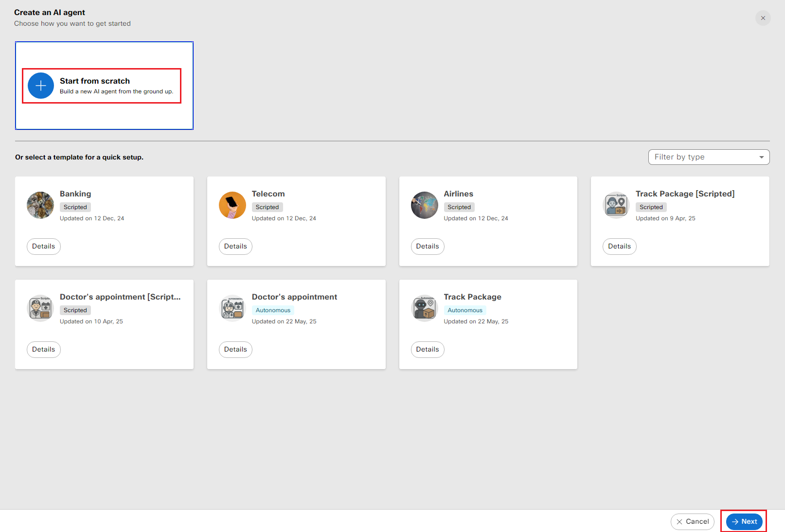785x532 pixels.
Task: Select the Banking template coin icon
Action: point(40,205)
